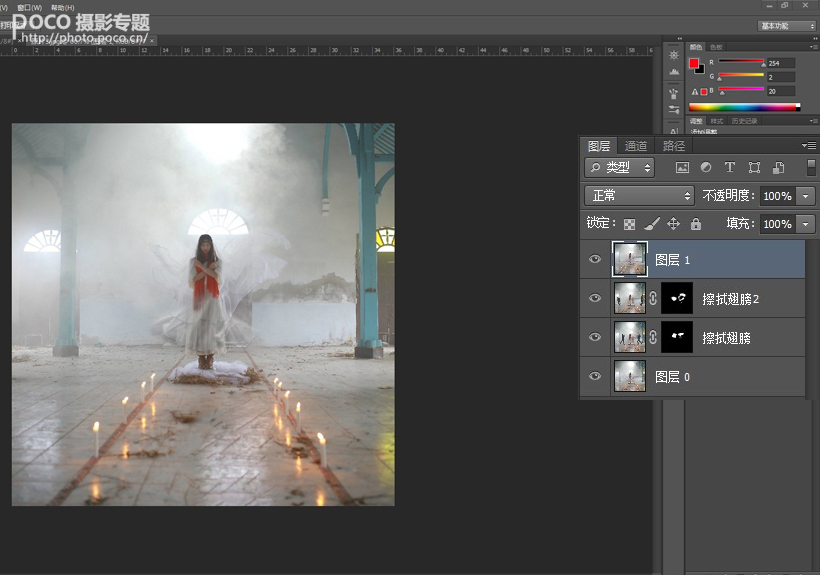This screenshot has height=575, width=820.
Task: Switch to the 历史记录 tab
Action: [744, 121]
